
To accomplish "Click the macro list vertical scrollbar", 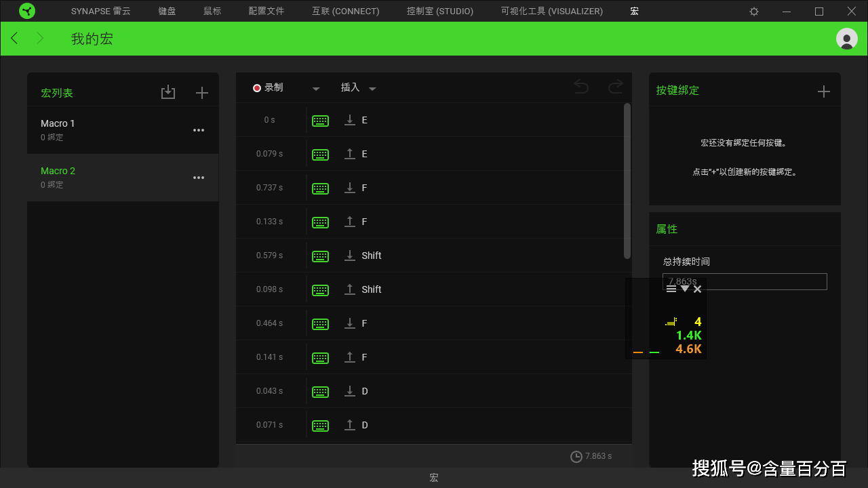I will click(627, 180).
